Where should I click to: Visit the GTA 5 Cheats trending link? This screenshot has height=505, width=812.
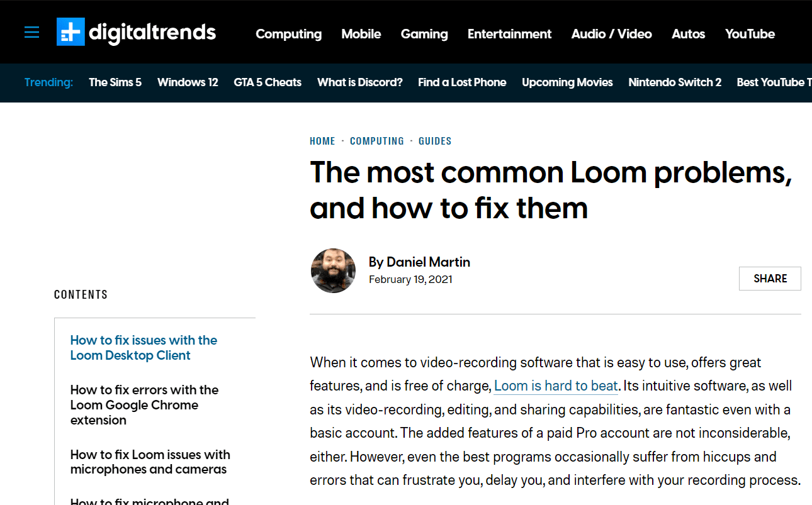point(268,82)
